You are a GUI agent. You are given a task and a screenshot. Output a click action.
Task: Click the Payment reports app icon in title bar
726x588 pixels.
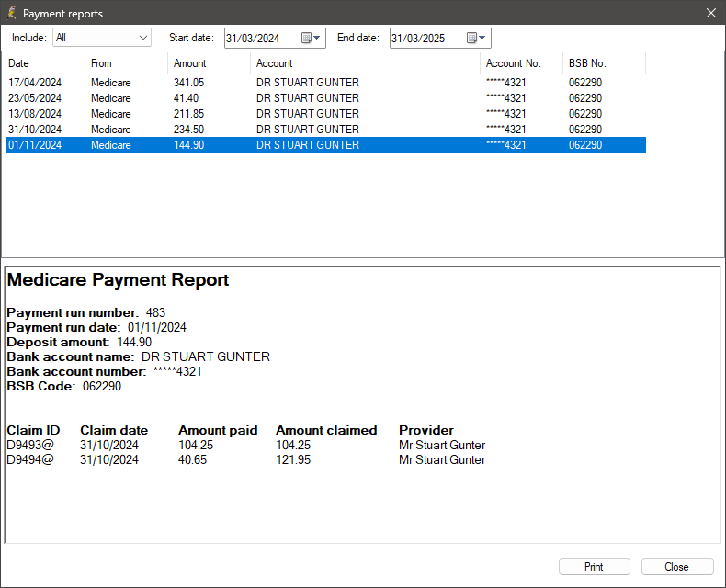tap(12, 14)
